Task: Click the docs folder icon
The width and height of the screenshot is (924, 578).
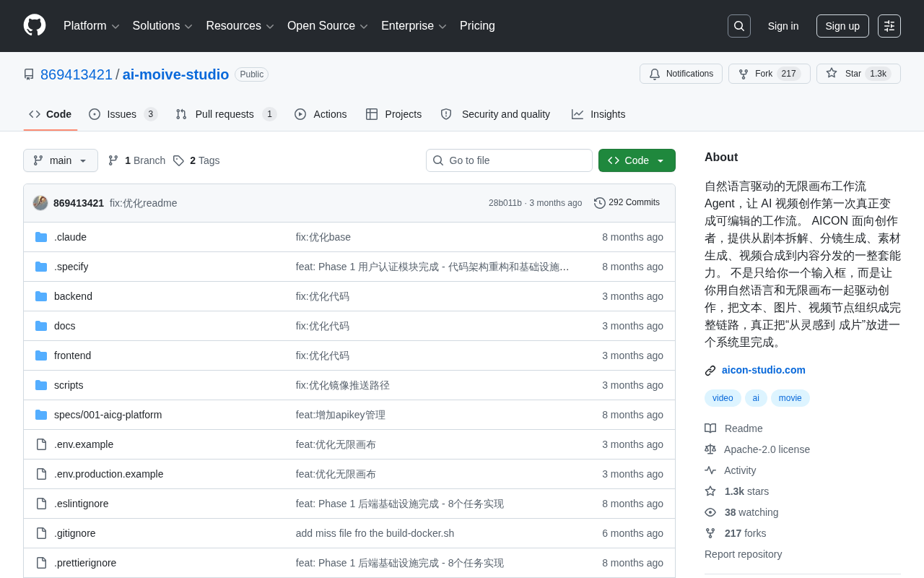Action: tap(41, 326)
